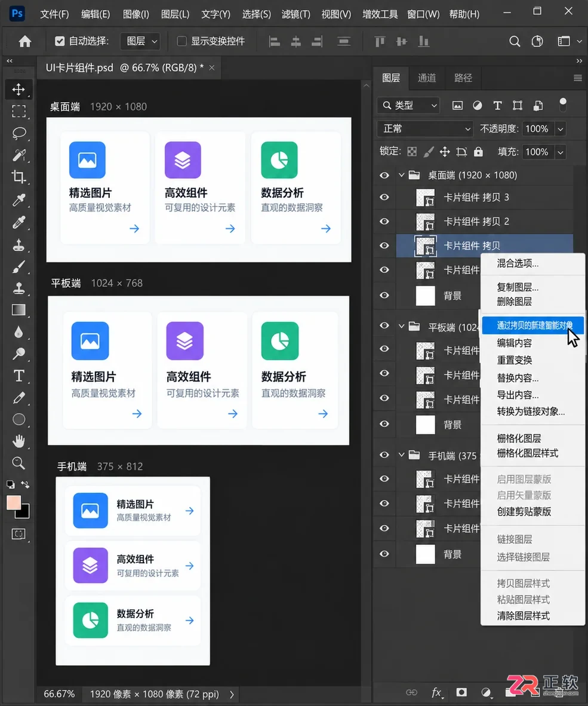Viewport: 588px width, 706px height.
Task: Hide the 平板端 group eye icon
Action: pyautogui.click(x=384, y=326)
